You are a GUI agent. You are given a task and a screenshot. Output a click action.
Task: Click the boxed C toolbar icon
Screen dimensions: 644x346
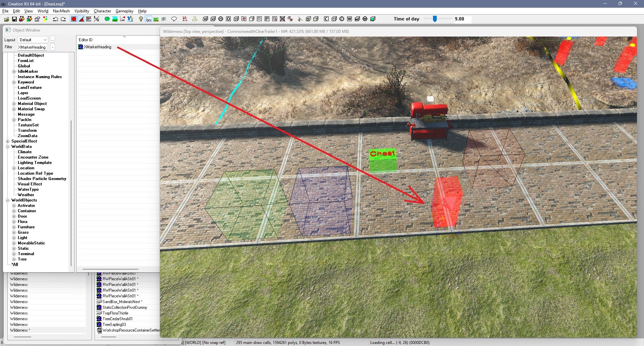[326, 19]
